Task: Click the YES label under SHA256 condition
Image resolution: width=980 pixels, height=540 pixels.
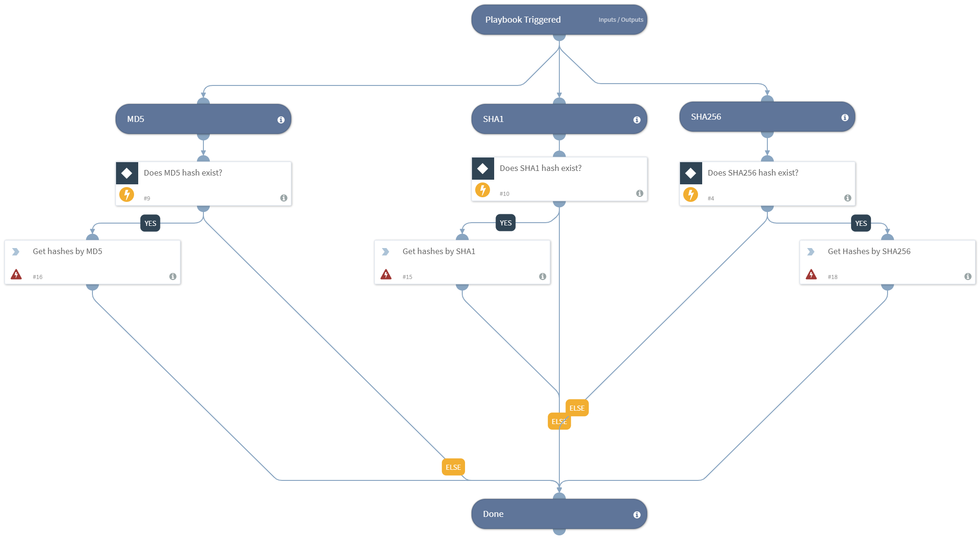Action: point(861,223)
